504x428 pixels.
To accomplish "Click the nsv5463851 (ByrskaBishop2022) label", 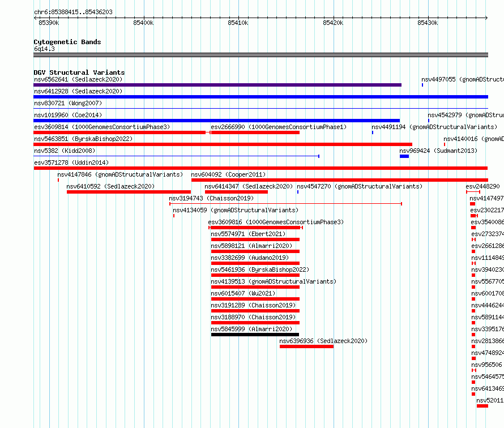I will 83,139.
